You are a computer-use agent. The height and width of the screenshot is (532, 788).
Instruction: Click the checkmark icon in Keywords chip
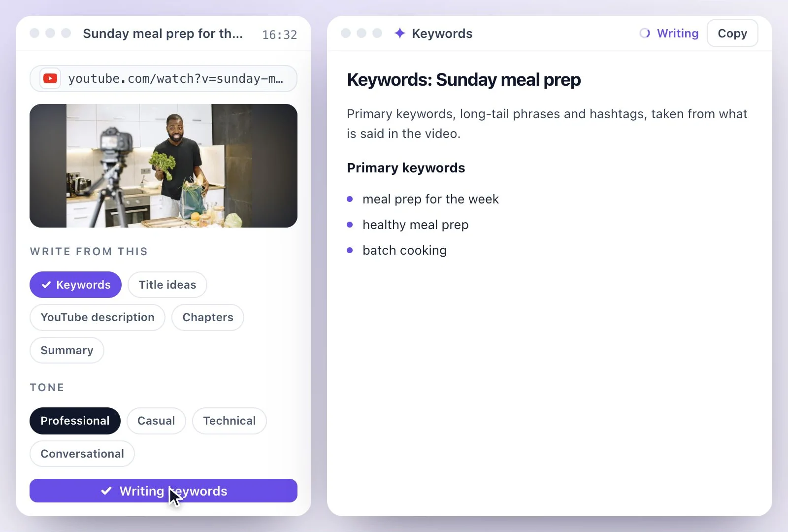point(46,285)
